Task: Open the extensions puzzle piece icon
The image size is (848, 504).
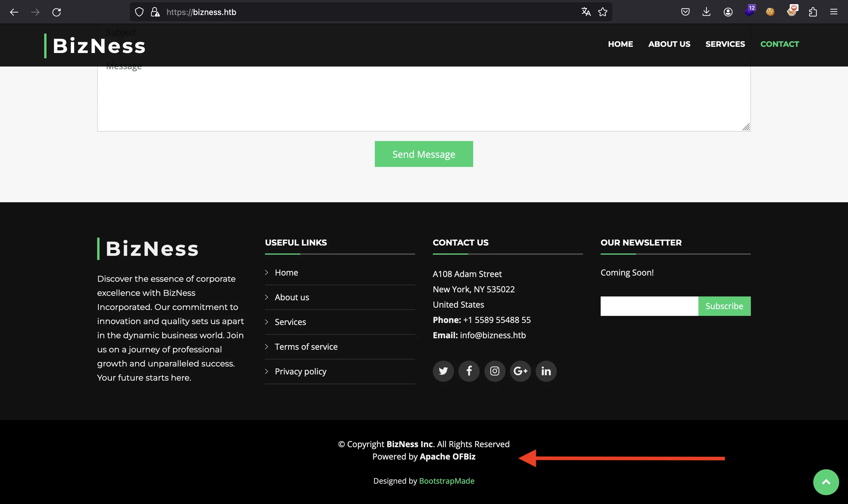Action: pyautogui.click(x=813, y=12)
